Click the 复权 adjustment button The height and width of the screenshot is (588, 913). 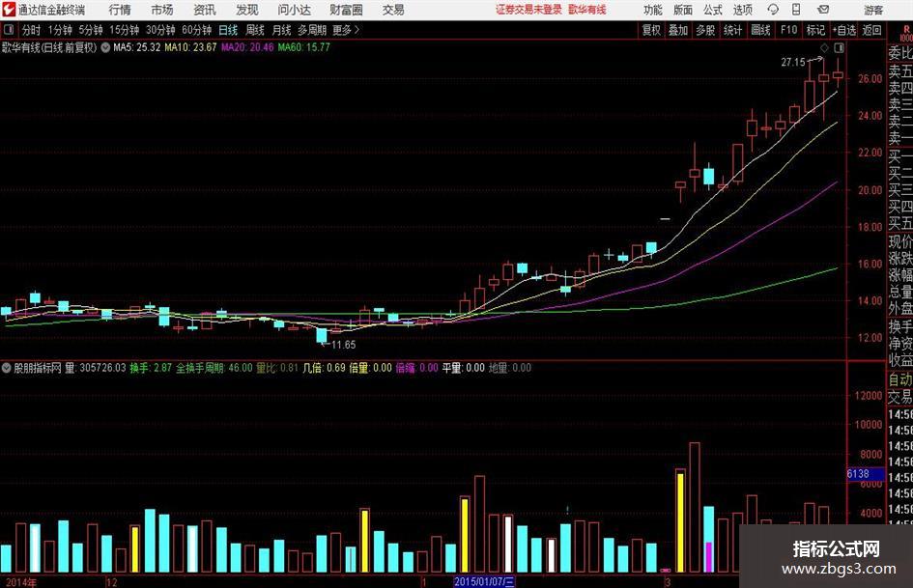tap(651, 30)
